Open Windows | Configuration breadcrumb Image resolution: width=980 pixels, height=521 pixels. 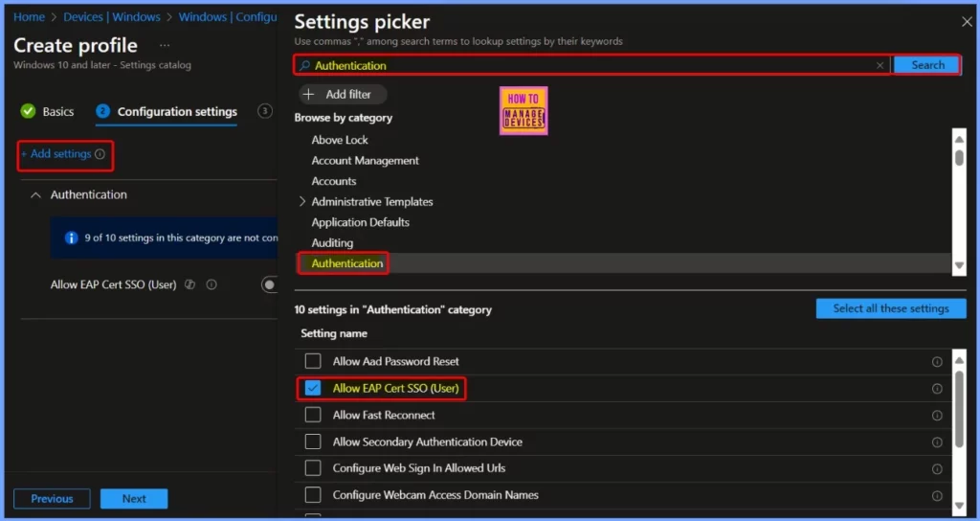[x=228, y=17]
